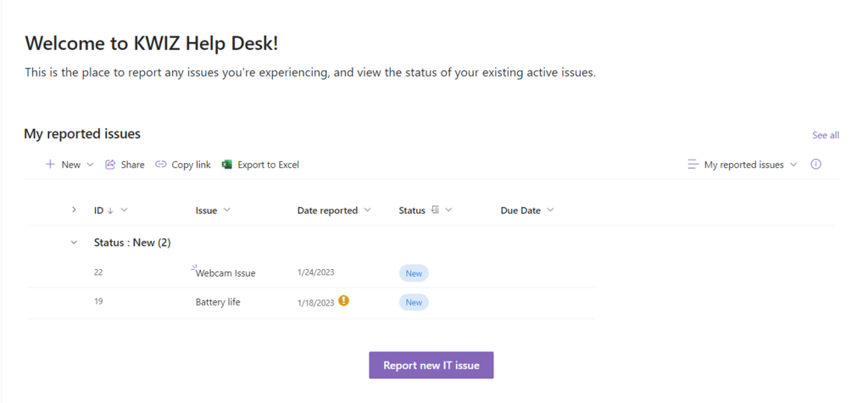Click the Copy link chain icon

coord(160,165)
